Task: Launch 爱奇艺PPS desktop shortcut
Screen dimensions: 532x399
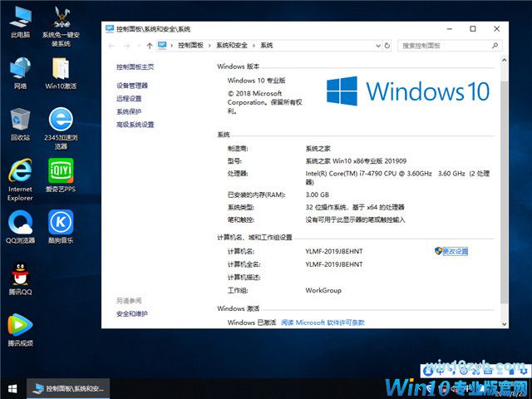Action: 61,175
